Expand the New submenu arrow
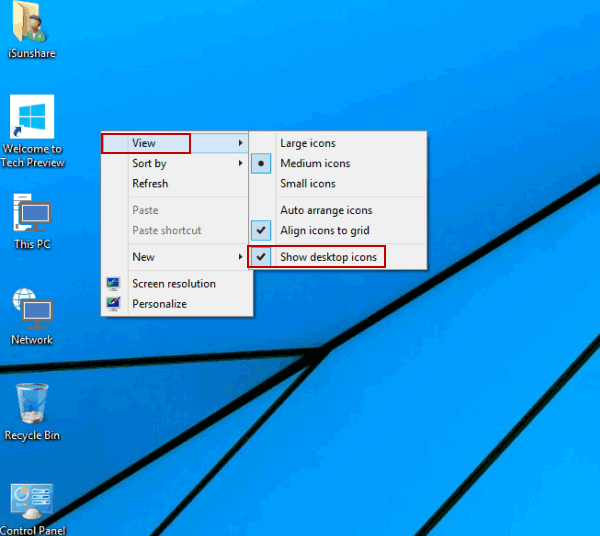 pyautogui.click(x=240, y=257)
